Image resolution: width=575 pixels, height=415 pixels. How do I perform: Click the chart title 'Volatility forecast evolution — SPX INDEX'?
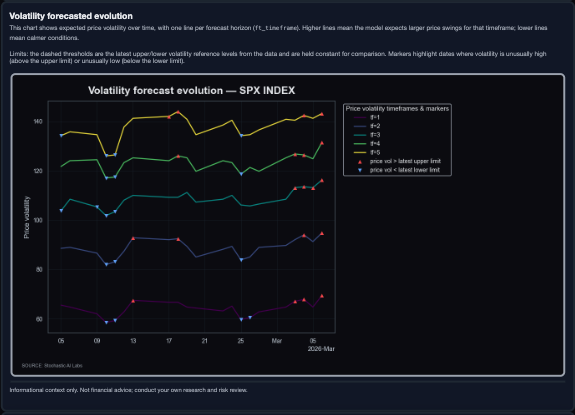[x=191, y=91]
